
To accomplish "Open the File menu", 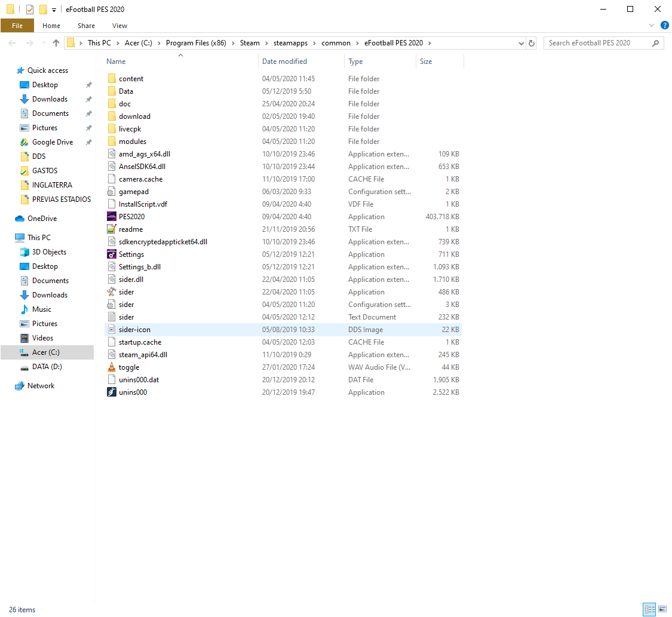I will [17, 26].
